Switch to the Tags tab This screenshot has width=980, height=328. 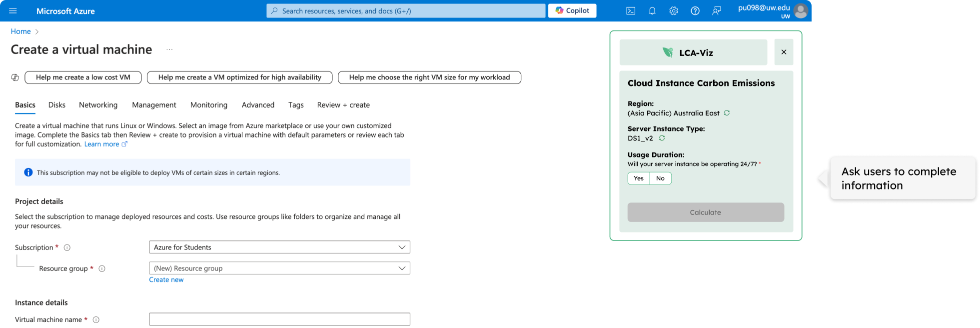pos(296,105)
